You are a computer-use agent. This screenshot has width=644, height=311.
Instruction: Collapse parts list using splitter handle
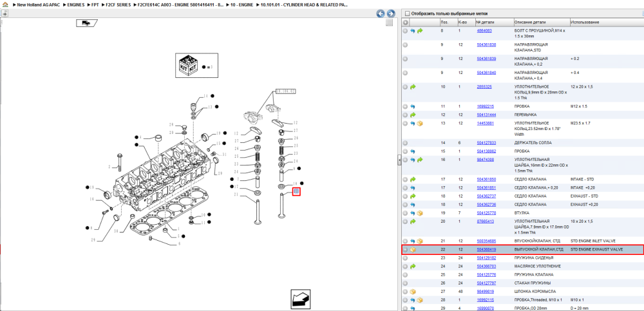399,160
